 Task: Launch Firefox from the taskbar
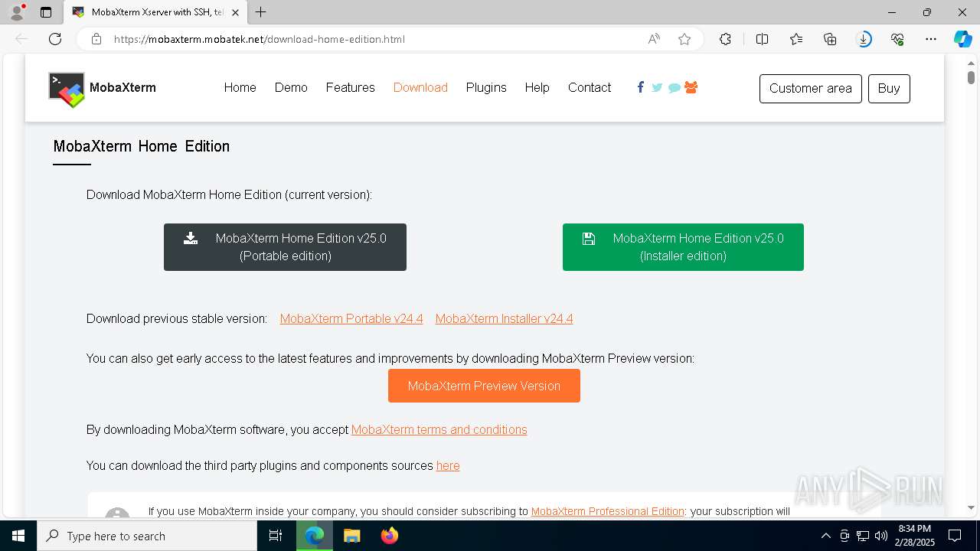coord(390,536)
